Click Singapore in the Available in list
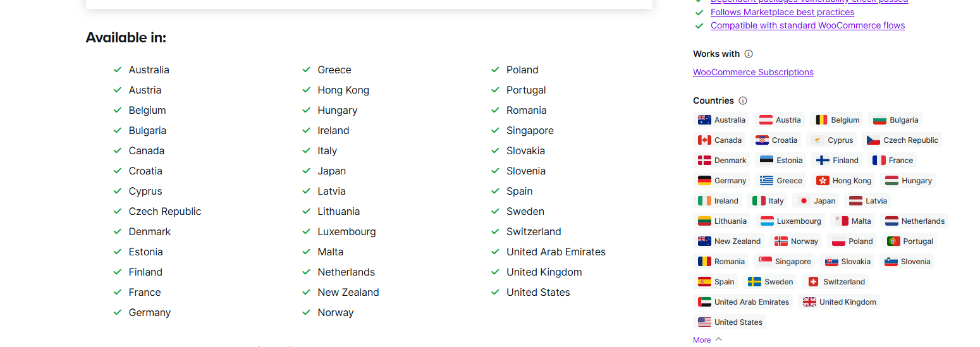Screen dimensions: 980x347 click(x=530, y=130)
